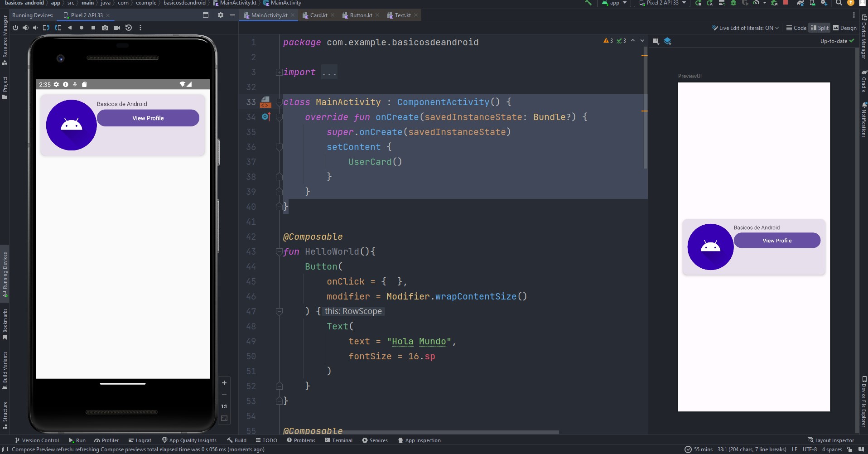This screenshot has height=454, width=868.
Task: Click View Profile button in emulator
Action: (148, 118)
